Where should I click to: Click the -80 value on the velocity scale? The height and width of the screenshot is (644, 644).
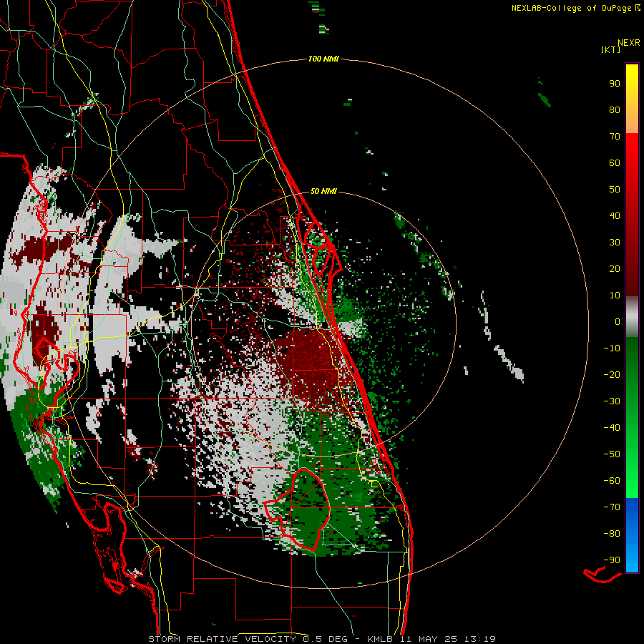(x=612, y=534)
